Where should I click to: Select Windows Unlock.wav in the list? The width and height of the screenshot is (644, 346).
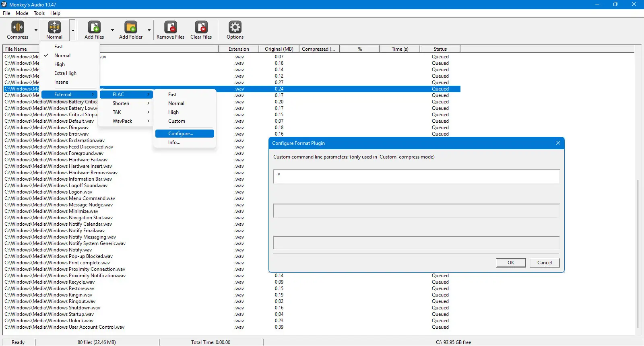click(x=49, y=321)
